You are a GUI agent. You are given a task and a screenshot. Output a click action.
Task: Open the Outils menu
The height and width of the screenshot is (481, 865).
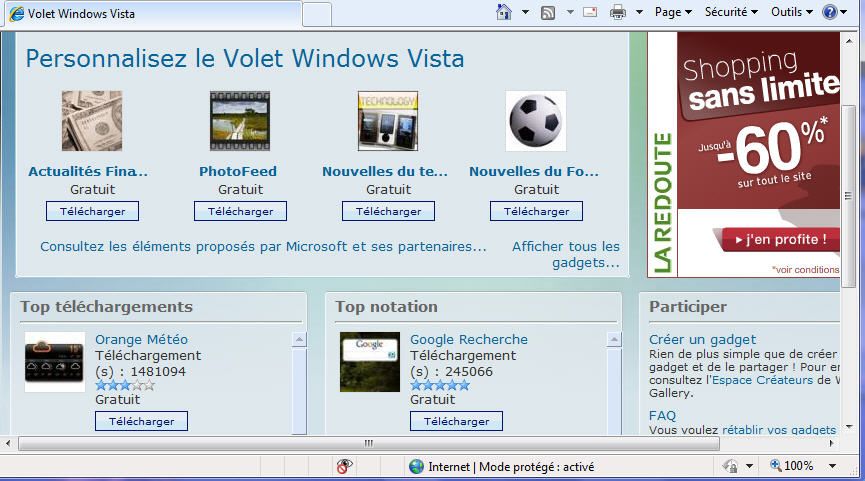coord(792,12)
